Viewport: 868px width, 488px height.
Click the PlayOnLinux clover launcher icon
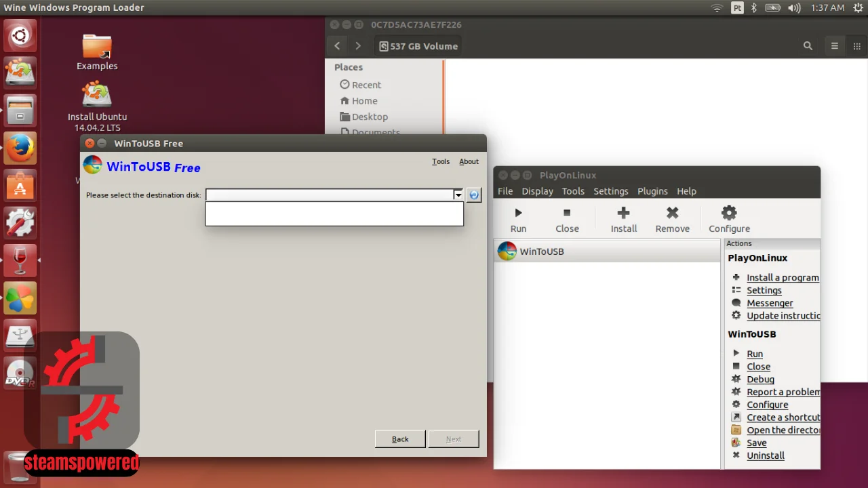click(20, 297)
